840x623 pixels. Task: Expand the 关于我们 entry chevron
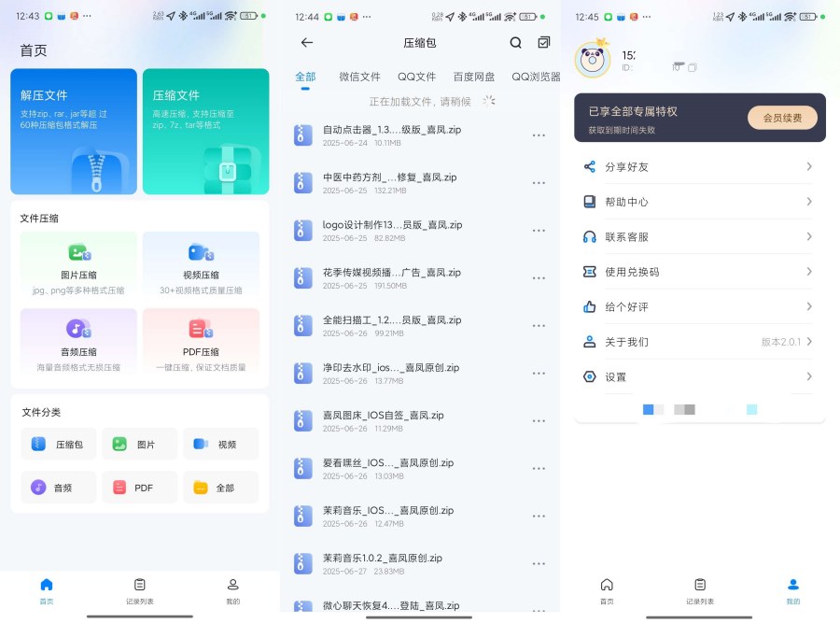click(813, 342)
